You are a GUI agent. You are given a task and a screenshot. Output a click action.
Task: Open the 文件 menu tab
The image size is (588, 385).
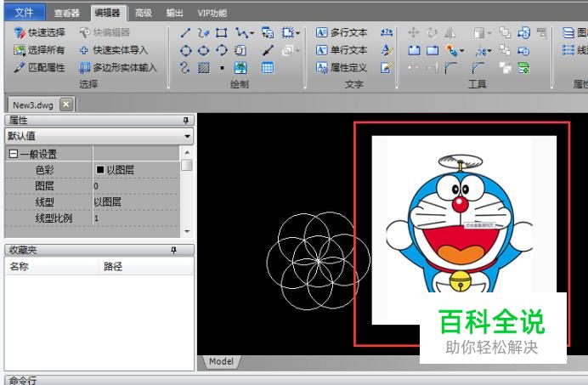25,13
